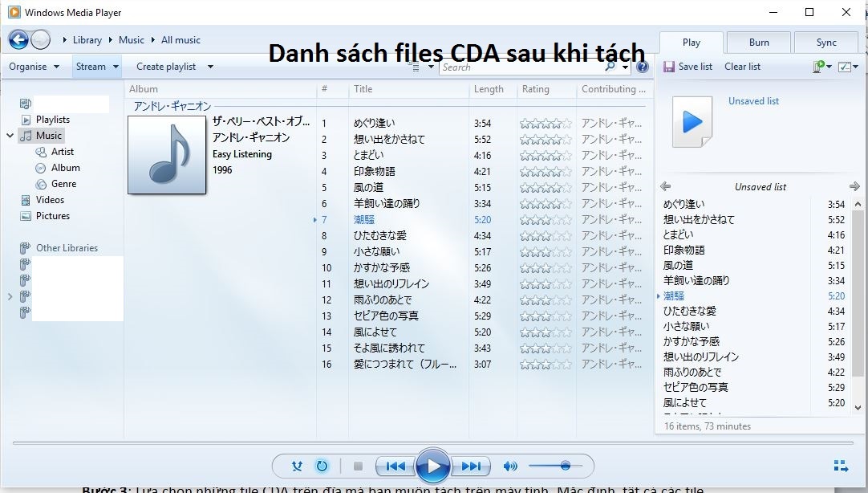Click the playlist scrollbar up arrow
Screen dimensions: 868x493
click(858, 205)
